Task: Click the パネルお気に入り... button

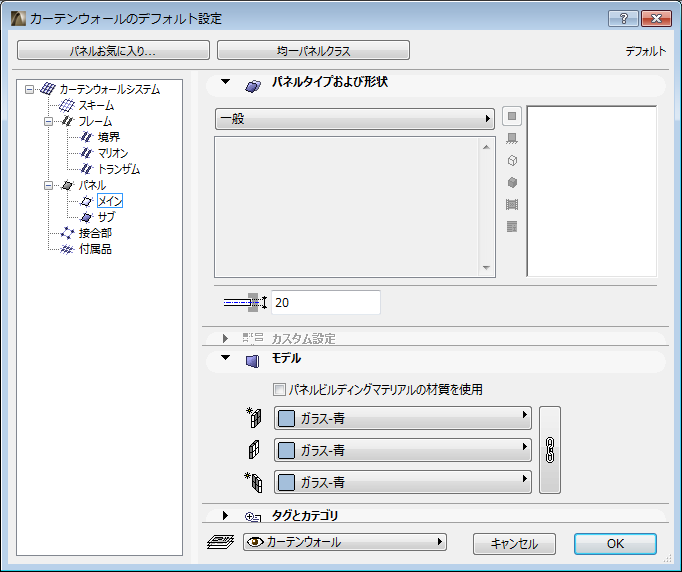Action: coord(114,50)
